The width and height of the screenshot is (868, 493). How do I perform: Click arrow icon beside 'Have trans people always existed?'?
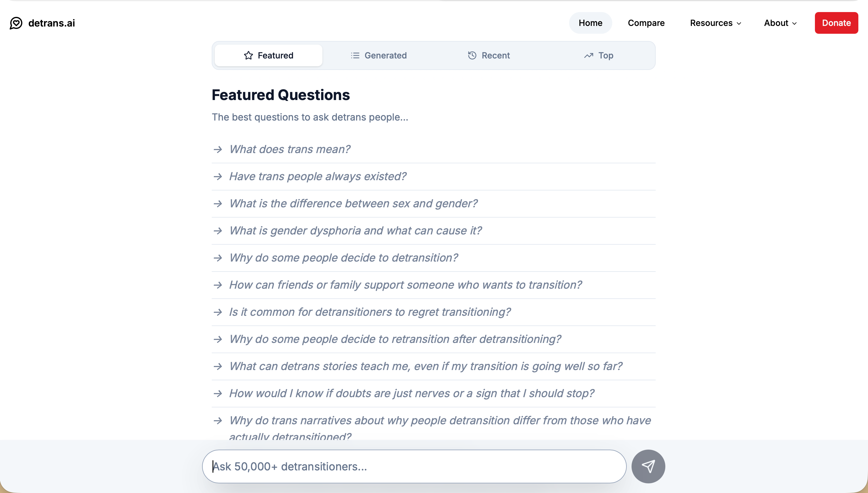tap(218, 176)
